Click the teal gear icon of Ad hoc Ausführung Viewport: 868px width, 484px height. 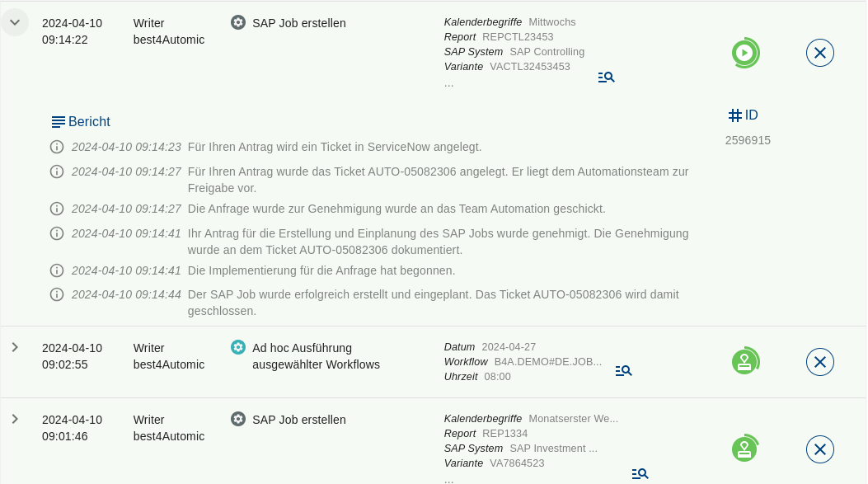[238, 347]
